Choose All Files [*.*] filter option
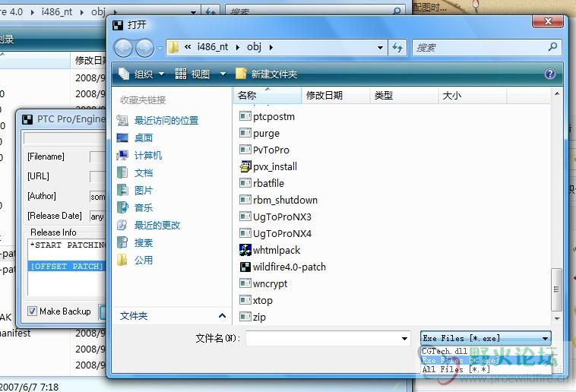 click(x=486, y=369)
